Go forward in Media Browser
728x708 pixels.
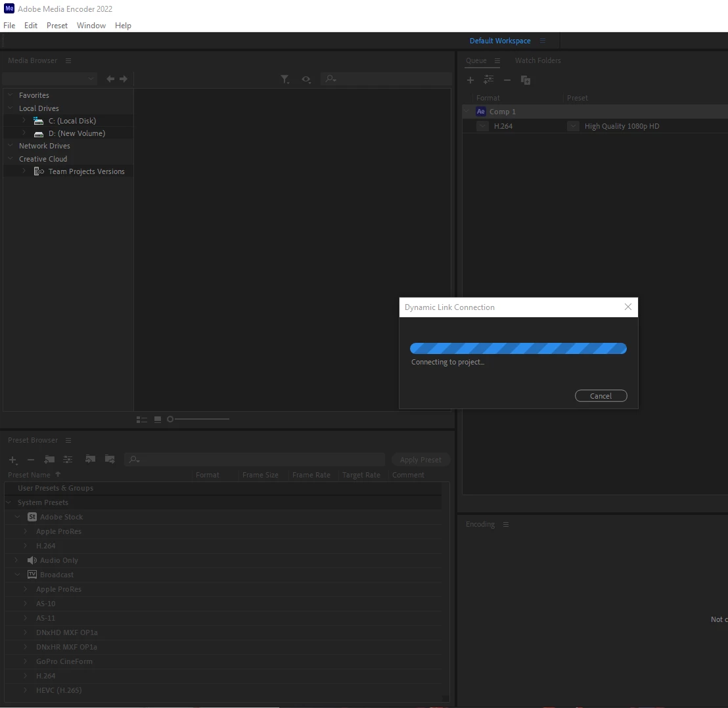coord(124,79)
